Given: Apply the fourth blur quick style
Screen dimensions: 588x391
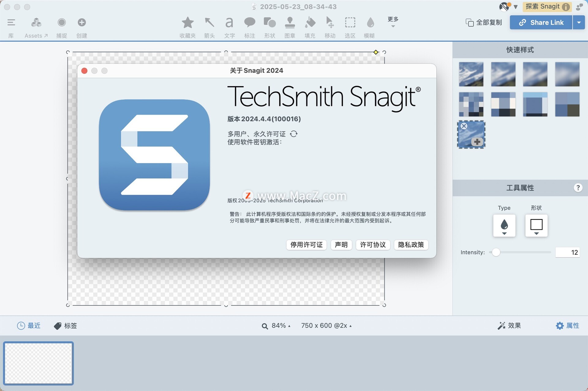Looking at the screenshot, I should point(567,74).
